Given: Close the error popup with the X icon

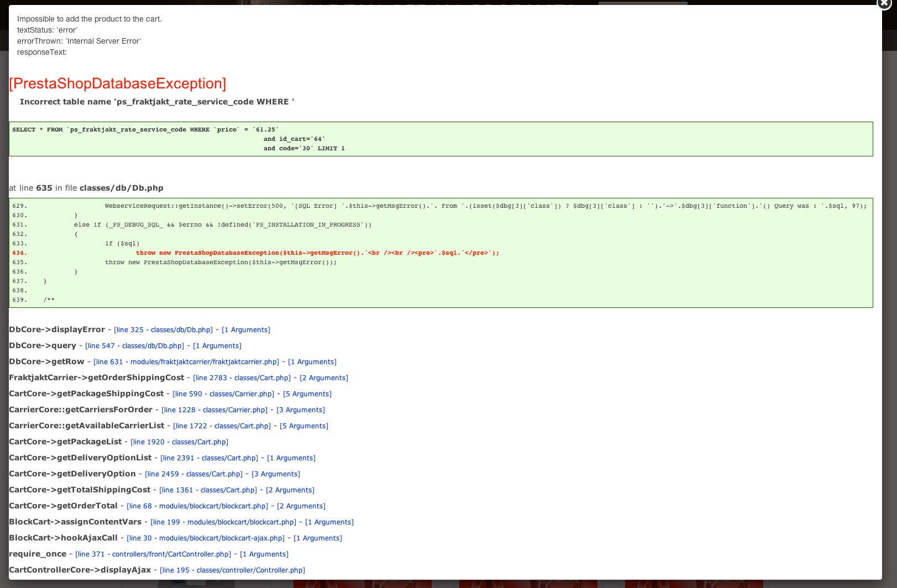Looking at the screenshot, I should click(x=883, y=3).
